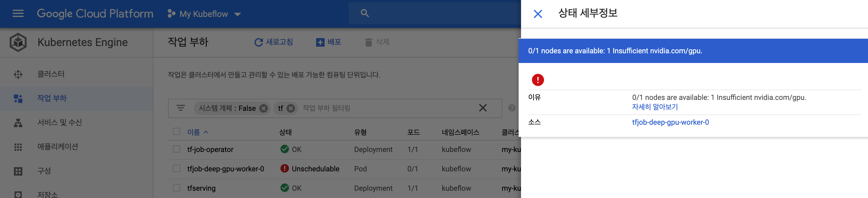This screenshot has width=868, height=198.
Task: Check the tfjob-deep-gpu-worker-0 row checkbox
Action: coord(177,168)
